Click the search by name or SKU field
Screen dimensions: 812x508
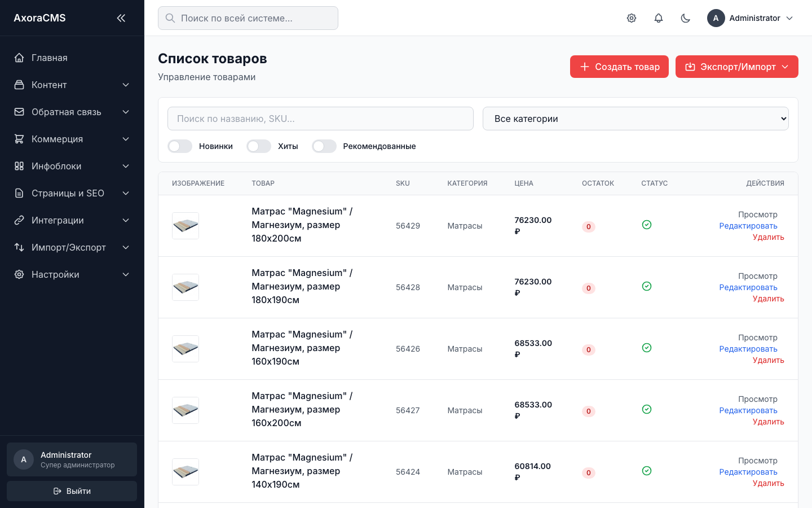(x=320, y=119)
